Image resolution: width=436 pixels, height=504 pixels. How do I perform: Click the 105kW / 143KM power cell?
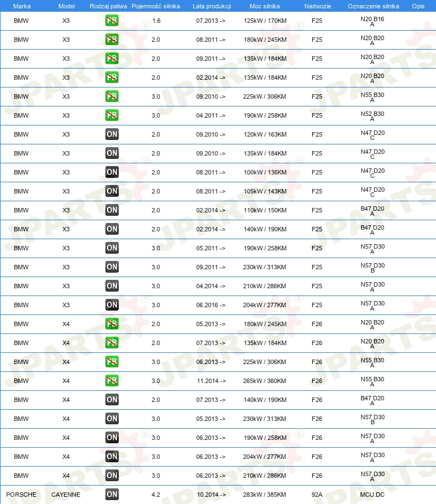tap(265, 191)
